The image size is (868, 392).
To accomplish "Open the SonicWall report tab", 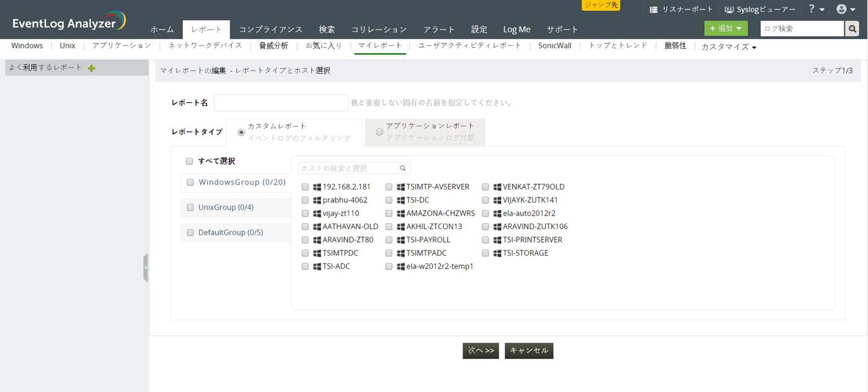I will [x=554, y=46].
